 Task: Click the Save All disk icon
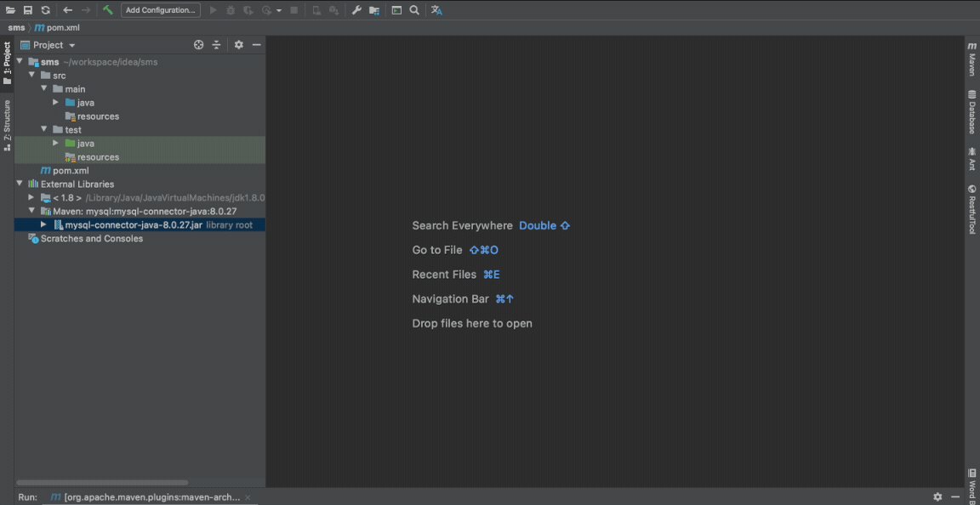pos(27,10)
